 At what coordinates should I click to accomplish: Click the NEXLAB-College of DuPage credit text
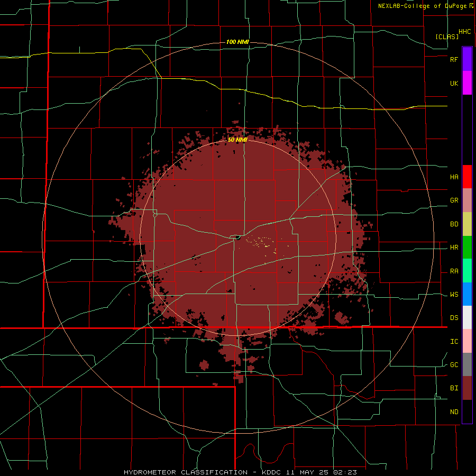[x=422, y=6]
